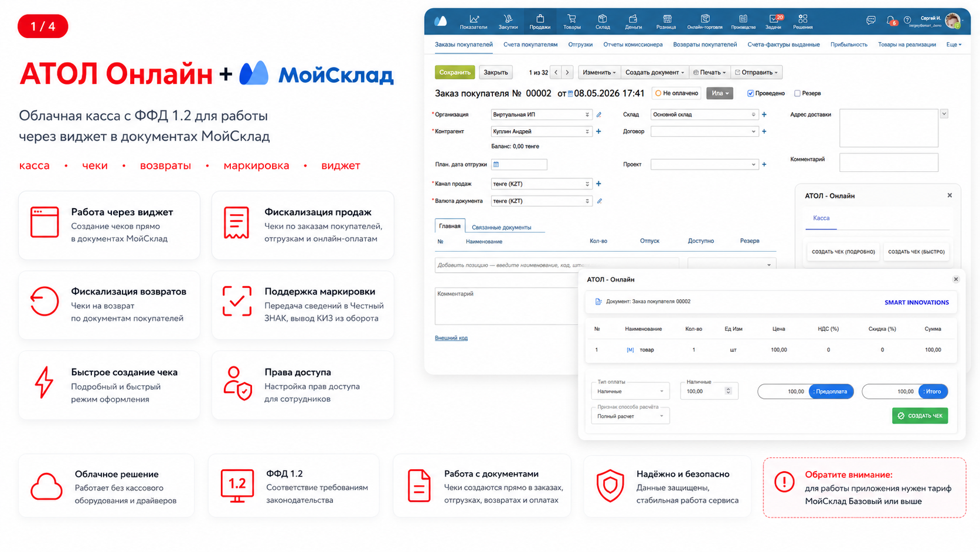Toggle the Резерв checkbox

click(797, 93)
